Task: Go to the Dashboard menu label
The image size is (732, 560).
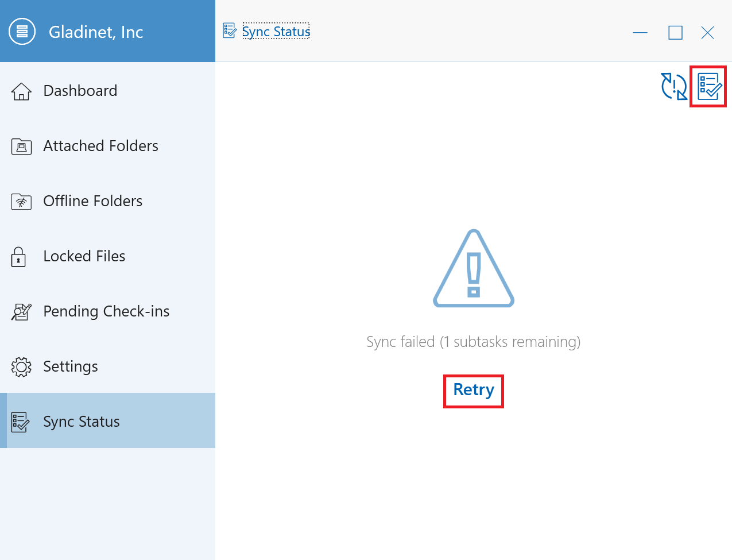Action: 80,91
